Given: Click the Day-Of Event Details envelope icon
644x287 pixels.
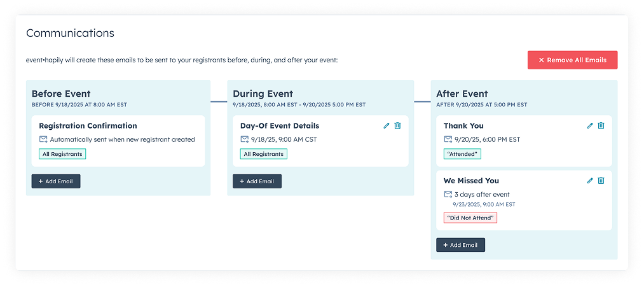Looking at the screenshot, I should [245, 139].
